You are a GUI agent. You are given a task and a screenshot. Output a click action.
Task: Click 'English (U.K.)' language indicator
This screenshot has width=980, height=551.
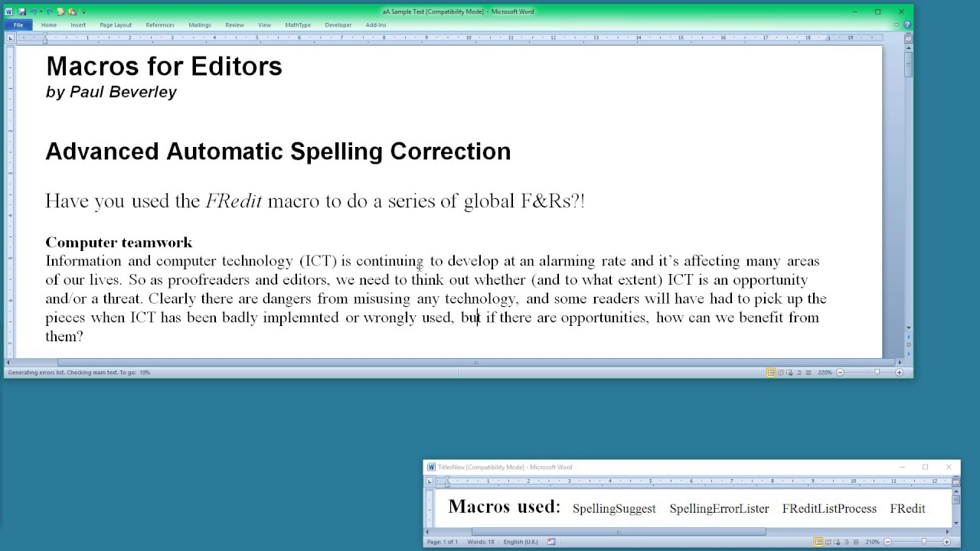tap(521, 542)
